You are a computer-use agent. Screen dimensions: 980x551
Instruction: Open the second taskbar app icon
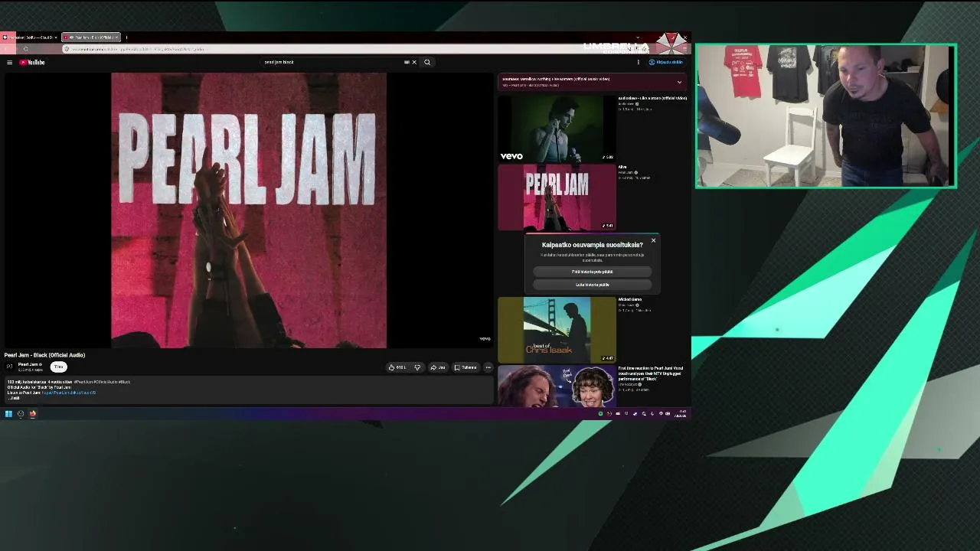coord(21,414)
